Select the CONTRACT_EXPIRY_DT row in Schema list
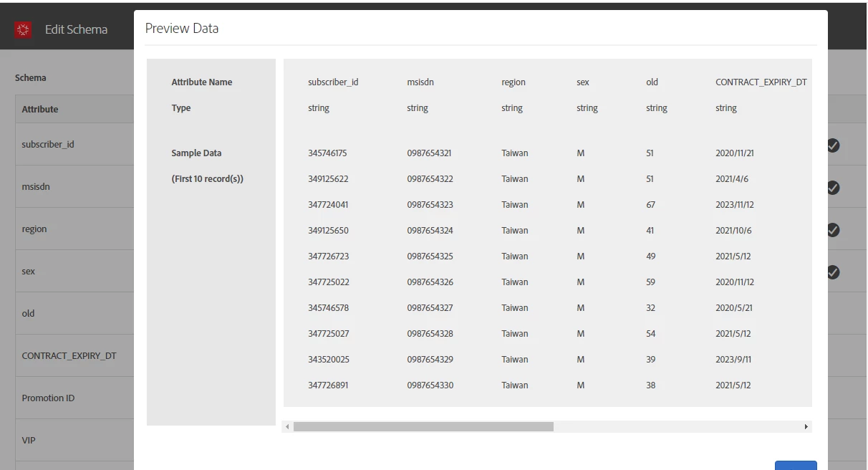868x470 pixels. pos(74,355)
